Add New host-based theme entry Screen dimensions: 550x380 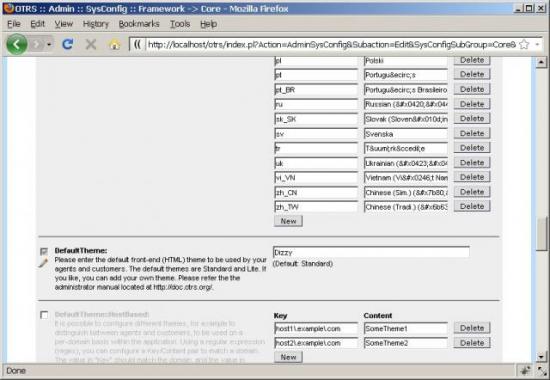(x=288, y=357)
